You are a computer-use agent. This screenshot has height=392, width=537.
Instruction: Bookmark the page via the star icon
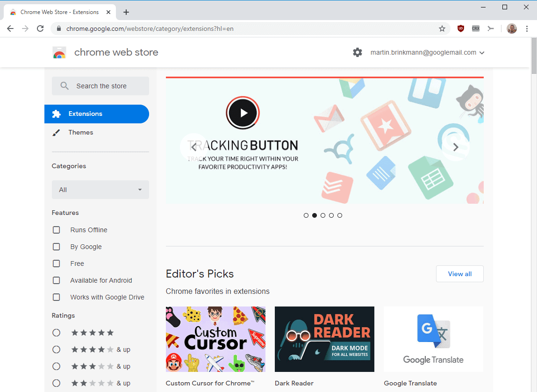(x=442, y=29)
